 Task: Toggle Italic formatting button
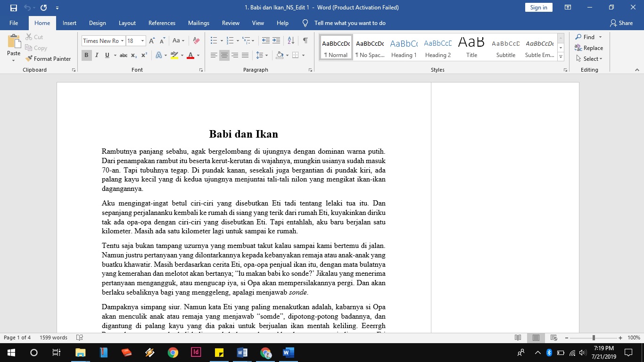point(97,55)
